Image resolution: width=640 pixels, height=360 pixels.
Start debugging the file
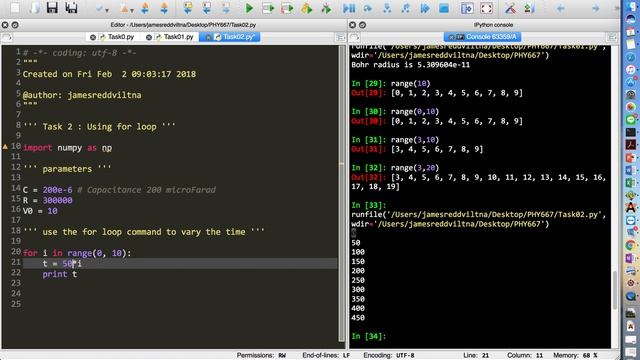pyautogui.click(x=349, y=8)
